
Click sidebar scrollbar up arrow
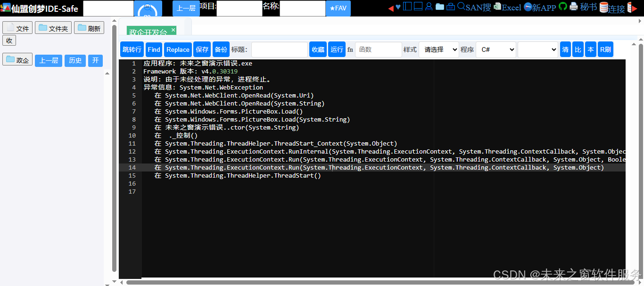click(x=114, y=21)
